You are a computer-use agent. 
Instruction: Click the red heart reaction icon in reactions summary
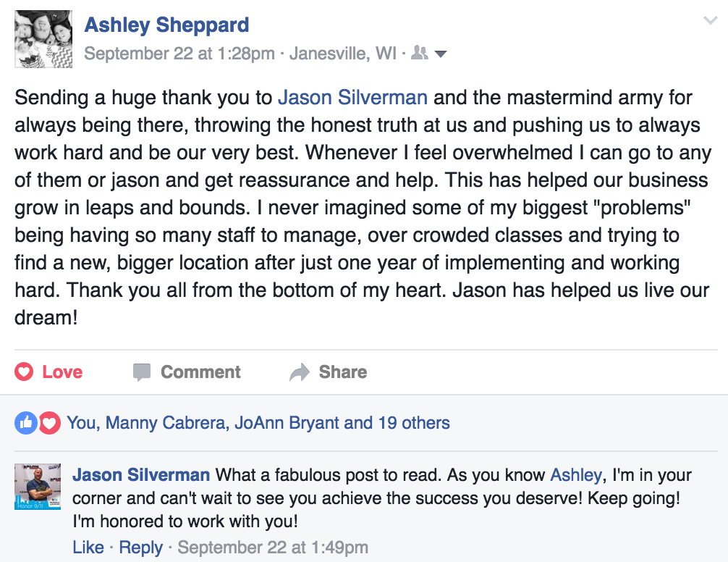(x=49, y=423)
